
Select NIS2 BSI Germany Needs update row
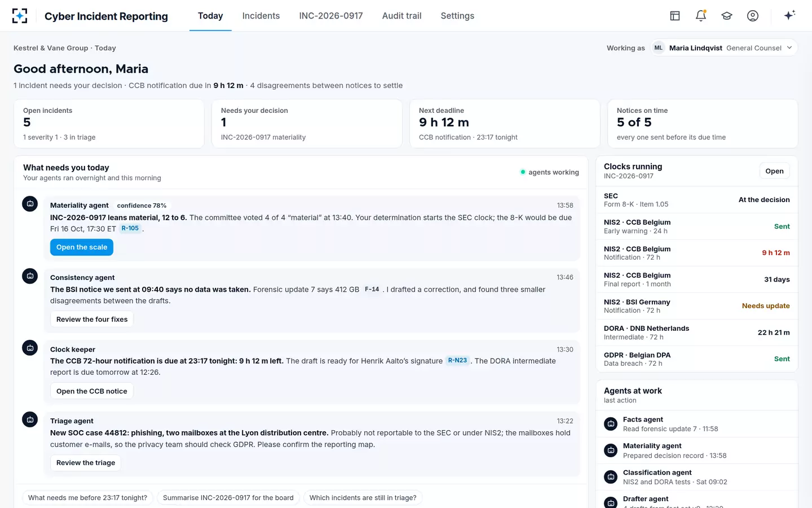[697, 306]
